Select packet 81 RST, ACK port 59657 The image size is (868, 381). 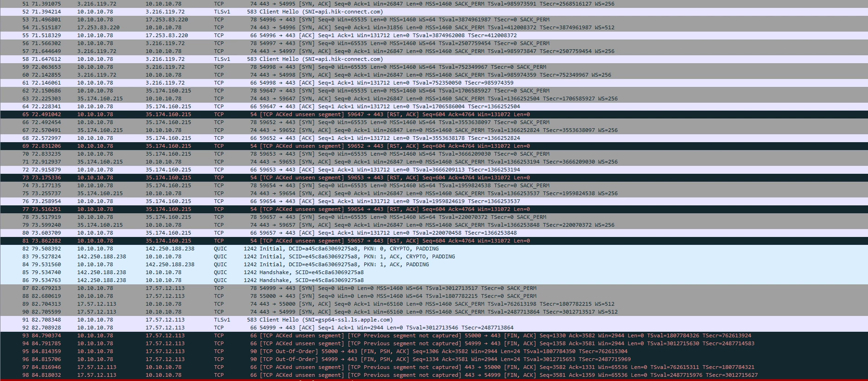[x=434, y=241]
